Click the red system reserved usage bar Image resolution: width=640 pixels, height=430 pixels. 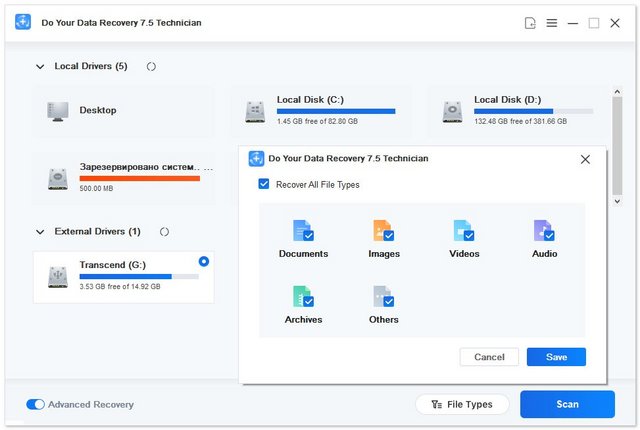[x=140, y=178]
